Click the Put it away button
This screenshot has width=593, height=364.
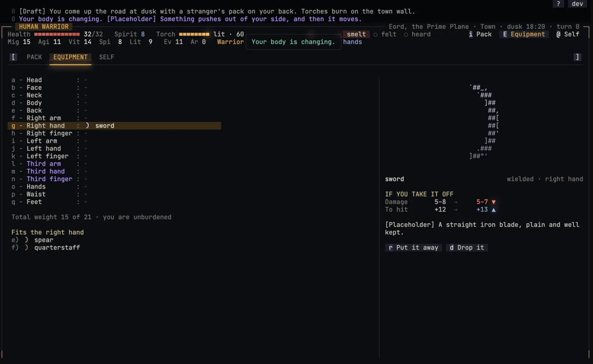[x=414, y=248]
